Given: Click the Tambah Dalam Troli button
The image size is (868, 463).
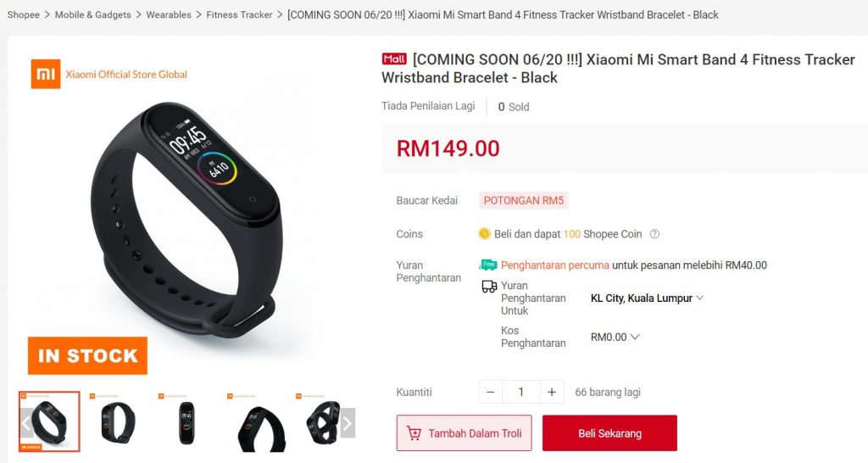Looking at the screenshot, I should point(464,433).
